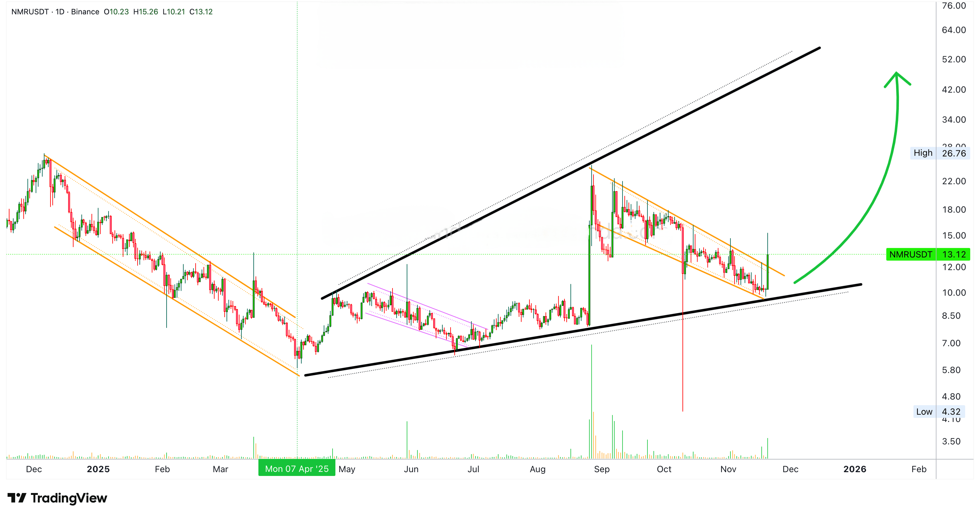Click the C13.12 close value in header
The width and height of the screenshot is (980, 517).
coord(201,12)
